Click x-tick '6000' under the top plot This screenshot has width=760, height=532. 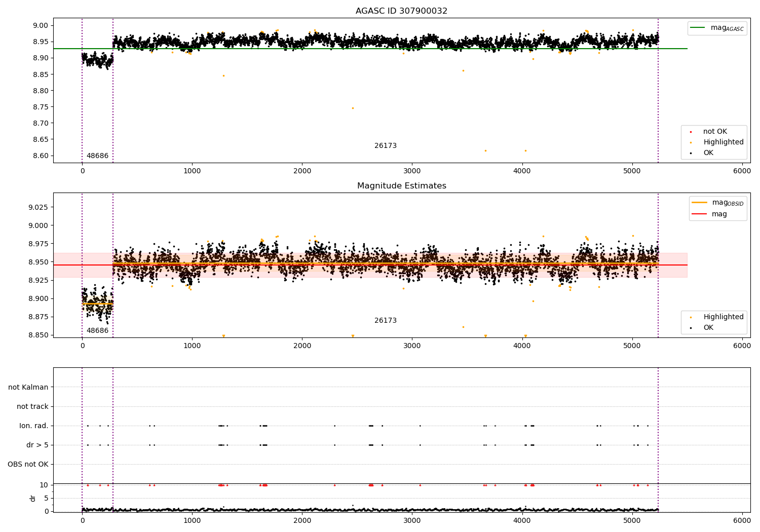coord(742,171)
